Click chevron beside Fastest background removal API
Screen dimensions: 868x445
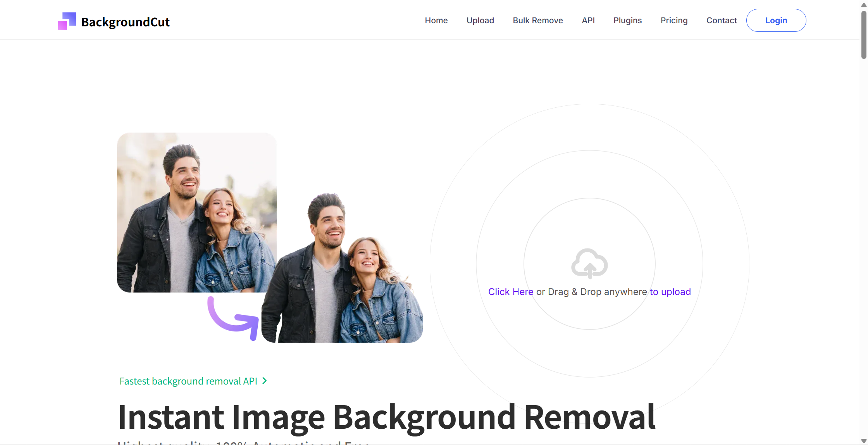(265, 381)
